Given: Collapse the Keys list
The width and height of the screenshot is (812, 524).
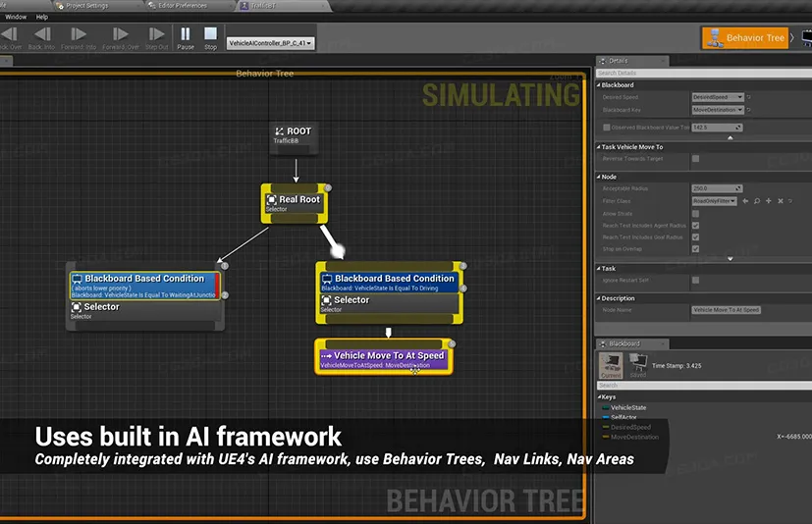Looking at the screenshot, I should click(x=599, y=397).
